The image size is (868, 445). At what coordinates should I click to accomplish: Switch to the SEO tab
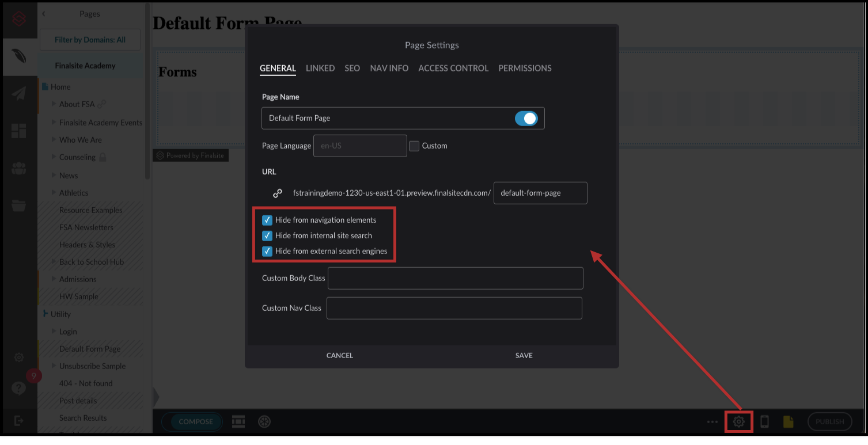(x=352, y=68)
